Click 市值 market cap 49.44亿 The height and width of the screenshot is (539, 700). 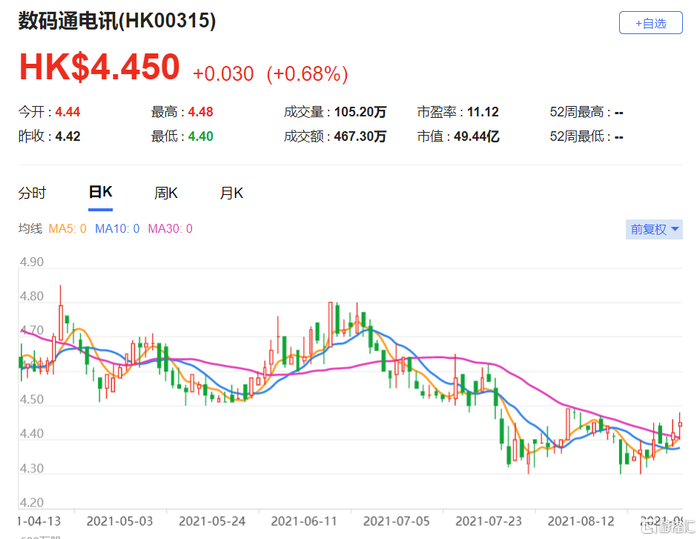click(x=477, y=136)
